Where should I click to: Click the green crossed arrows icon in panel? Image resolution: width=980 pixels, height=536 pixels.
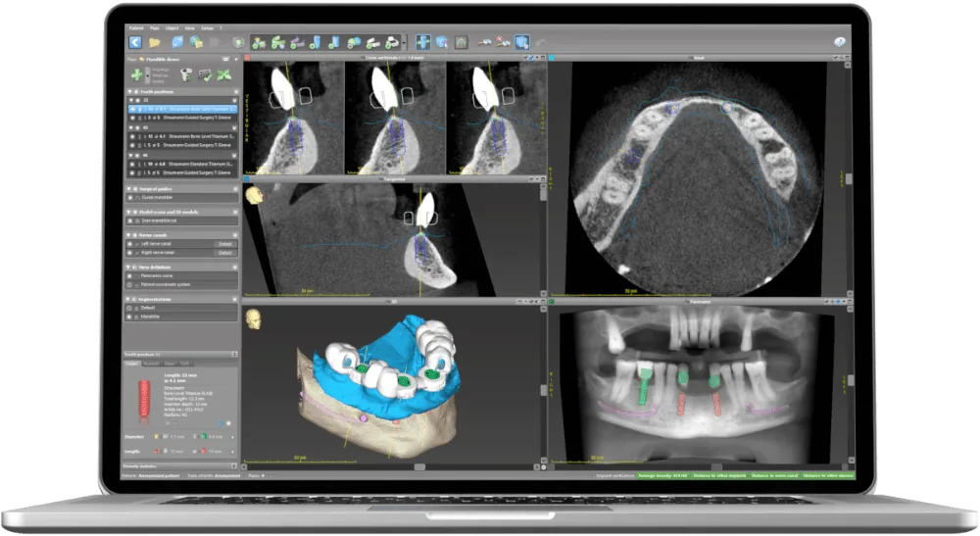click(x=223, y=75)
